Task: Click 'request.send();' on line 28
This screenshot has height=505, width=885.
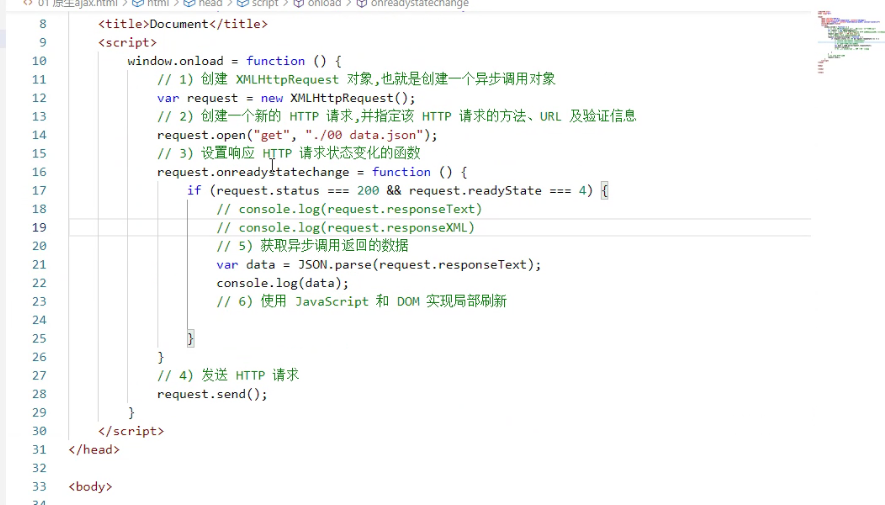Action: pos(212,394)
